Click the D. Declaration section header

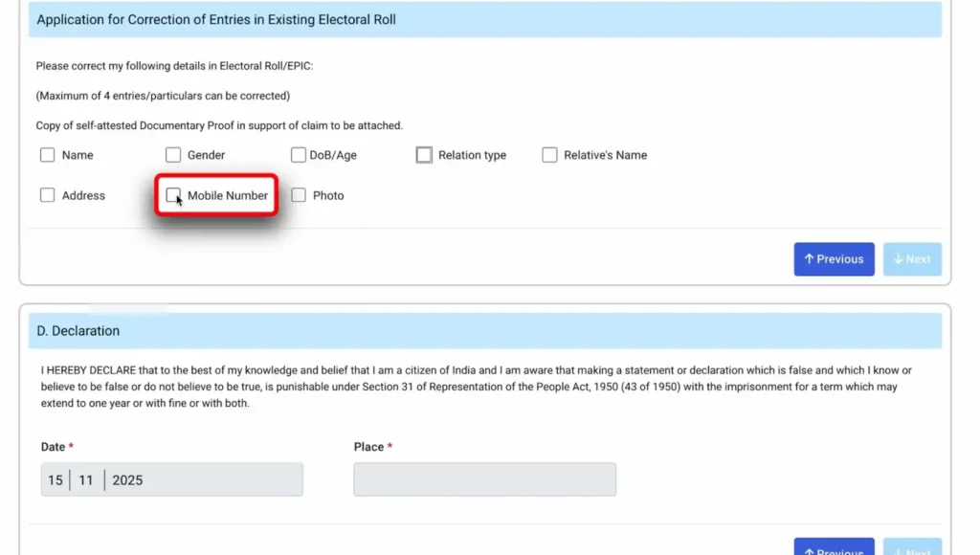[x=78, y=331]
